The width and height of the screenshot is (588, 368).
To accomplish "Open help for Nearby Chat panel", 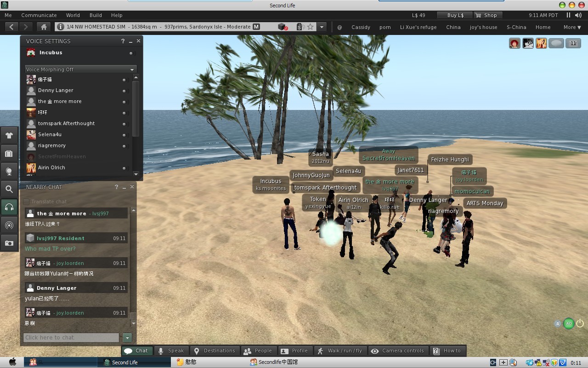I will pos(116,187).
